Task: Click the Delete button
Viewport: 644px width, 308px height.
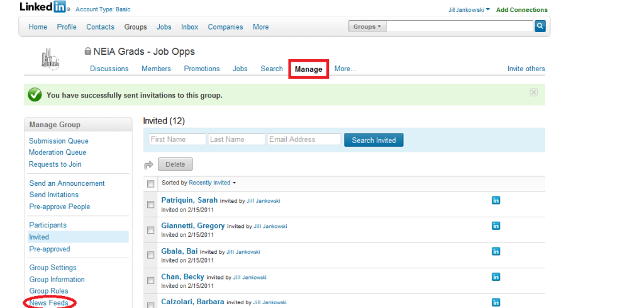Action: coord(175,164)
